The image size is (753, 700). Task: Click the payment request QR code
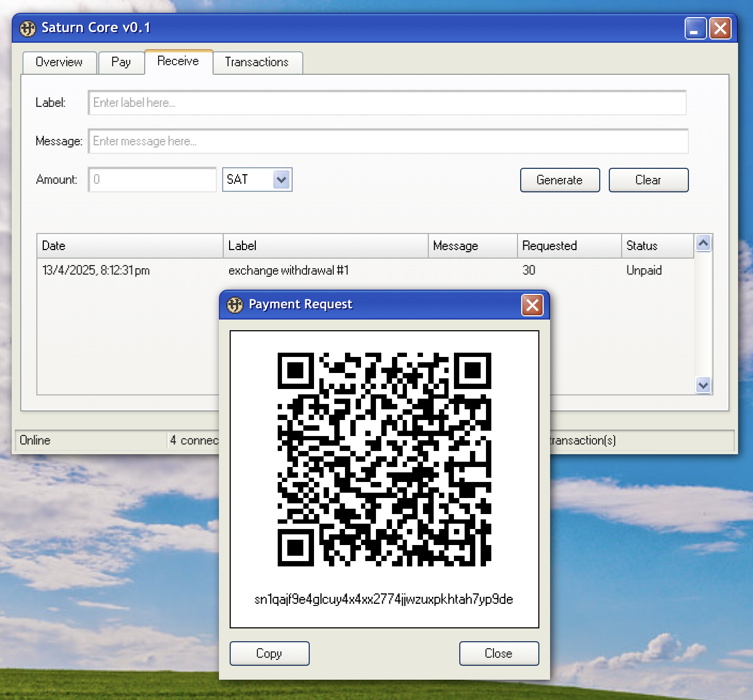(x=385, y=460)
